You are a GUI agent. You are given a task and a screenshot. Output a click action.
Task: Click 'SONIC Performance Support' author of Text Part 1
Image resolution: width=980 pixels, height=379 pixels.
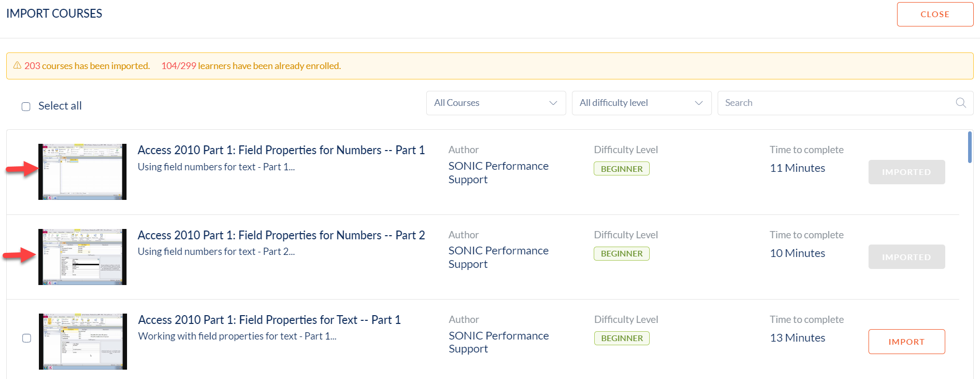[x=499, y=342]
